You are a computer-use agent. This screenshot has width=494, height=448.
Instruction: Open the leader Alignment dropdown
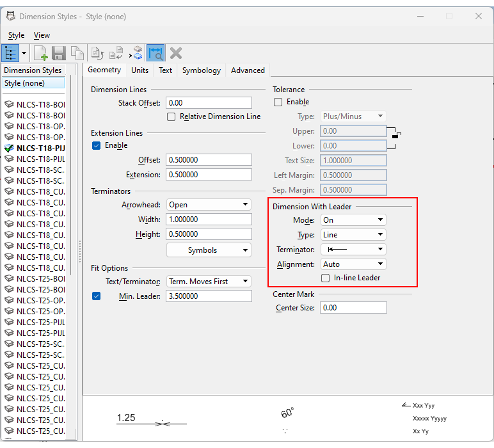(x=353, y=264)
